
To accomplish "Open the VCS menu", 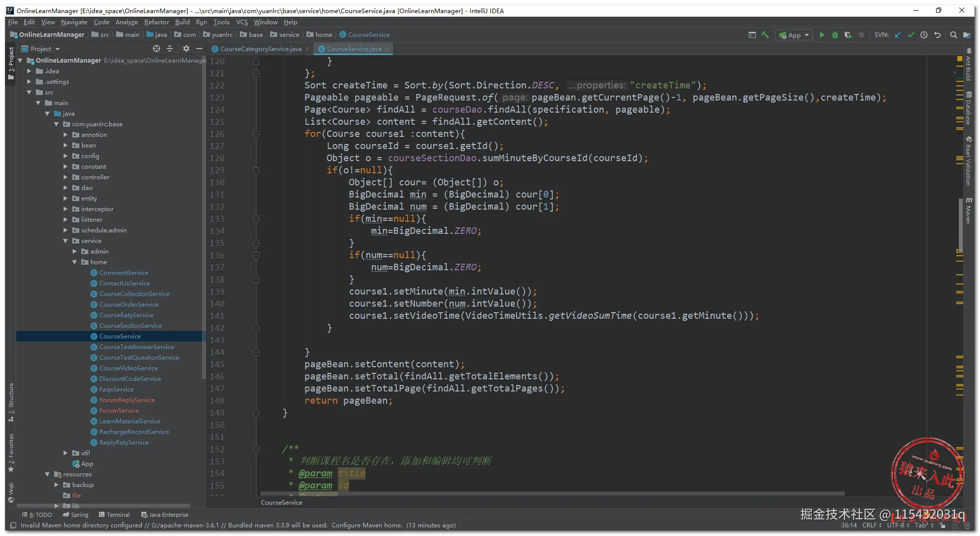I will click(242, 22).
